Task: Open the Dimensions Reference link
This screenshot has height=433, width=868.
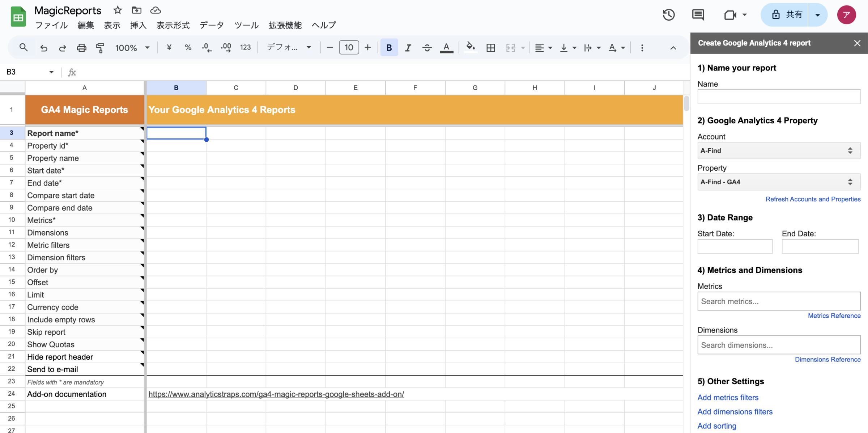Action: (827, 359)
